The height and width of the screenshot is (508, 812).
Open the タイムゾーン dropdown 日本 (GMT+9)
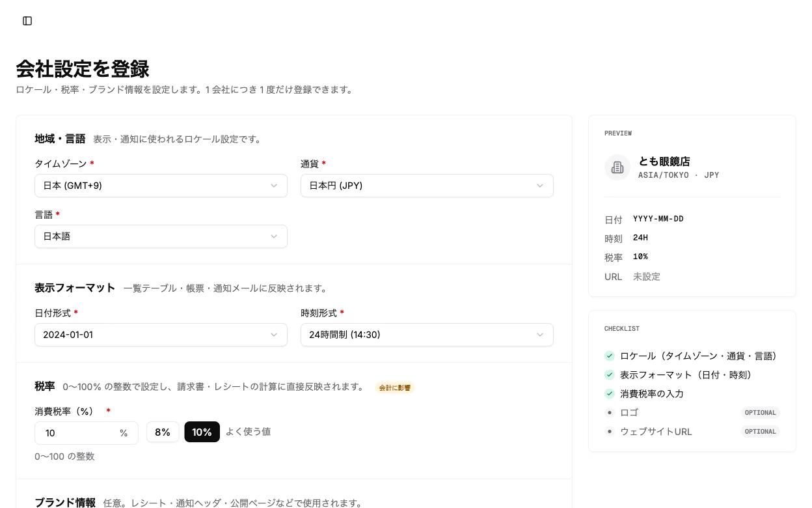(161, 186)
